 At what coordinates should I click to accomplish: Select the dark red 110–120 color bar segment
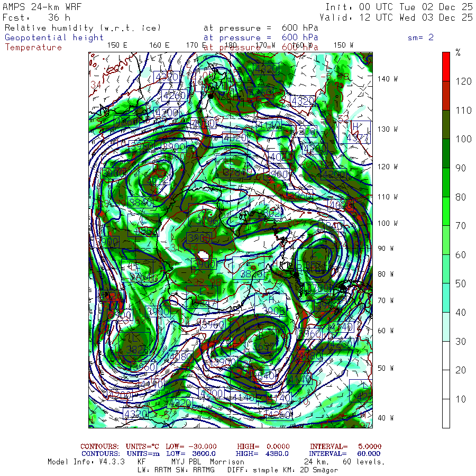click(446, 95)
